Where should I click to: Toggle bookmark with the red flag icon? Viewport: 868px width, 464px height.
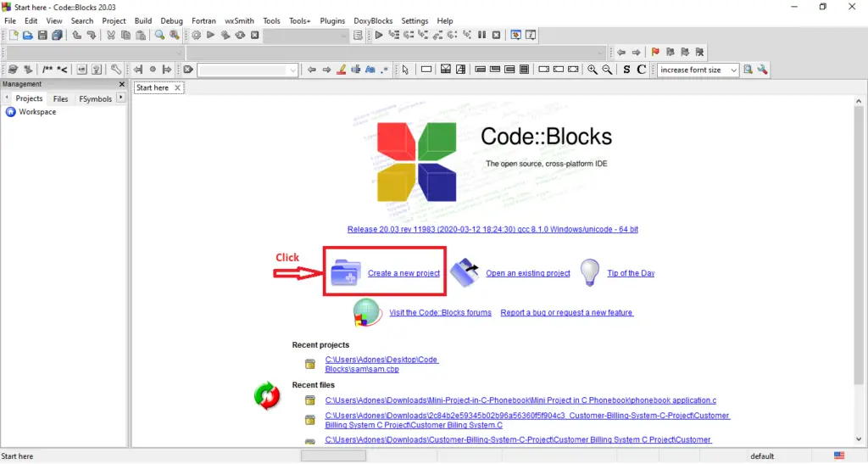655,52
